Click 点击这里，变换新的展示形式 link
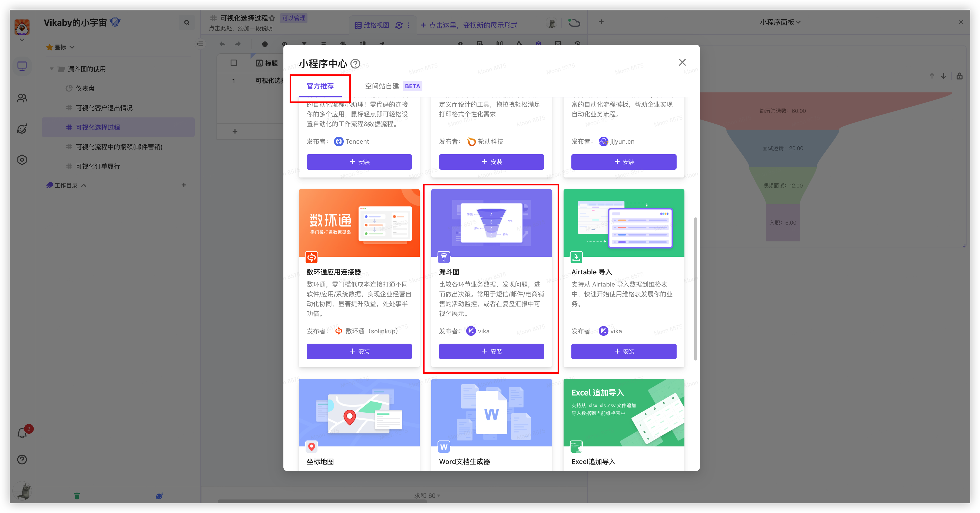This screenshot has width=980, height=513. tap(469, 25)
